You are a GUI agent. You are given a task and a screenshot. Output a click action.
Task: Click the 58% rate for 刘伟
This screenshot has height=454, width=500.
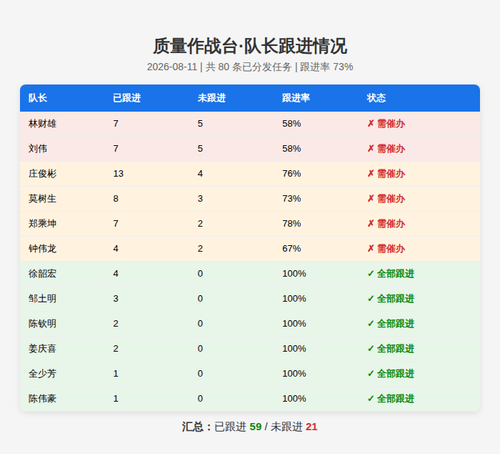click(292, 149)
